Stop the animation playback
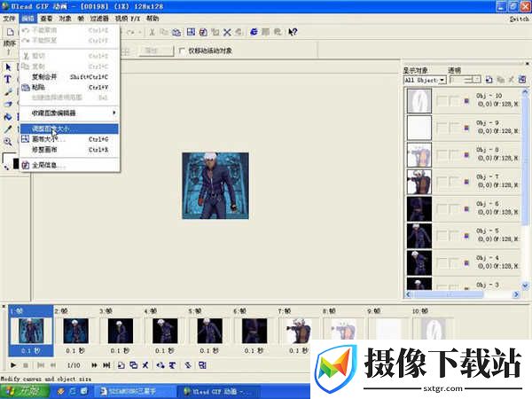532x399 pixels. tap(26, 365)
